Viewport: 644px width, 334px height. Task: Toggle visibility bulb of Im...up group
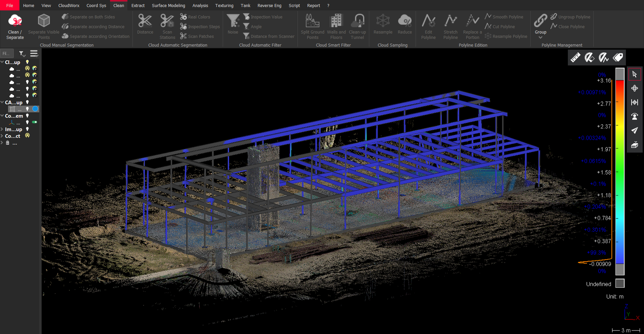point(27,129)
